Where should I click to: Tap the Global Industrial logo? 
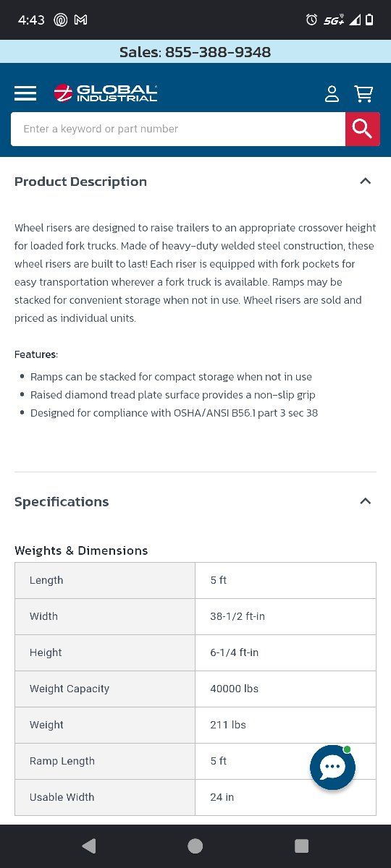(x=105, y=93)
